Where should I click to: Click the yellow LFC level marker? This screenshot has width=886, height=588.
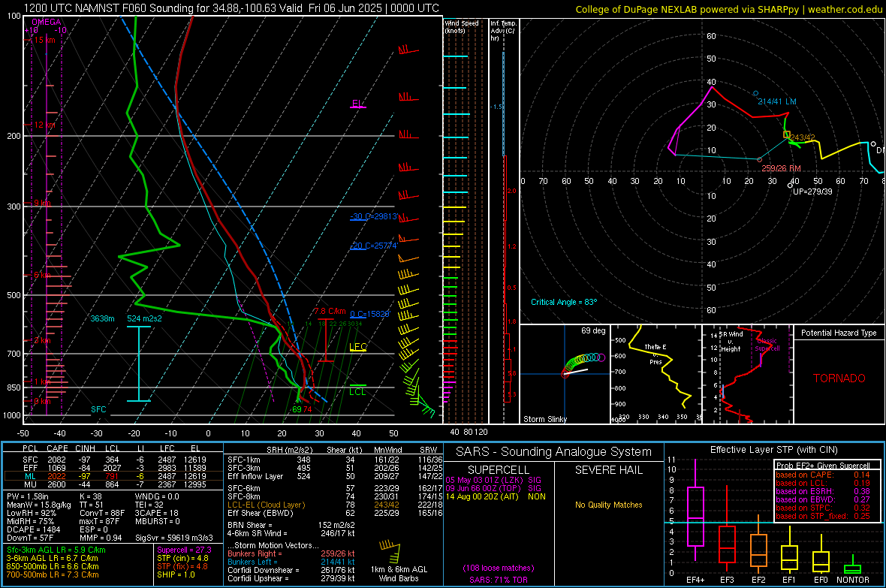click(x=358, y=347)
